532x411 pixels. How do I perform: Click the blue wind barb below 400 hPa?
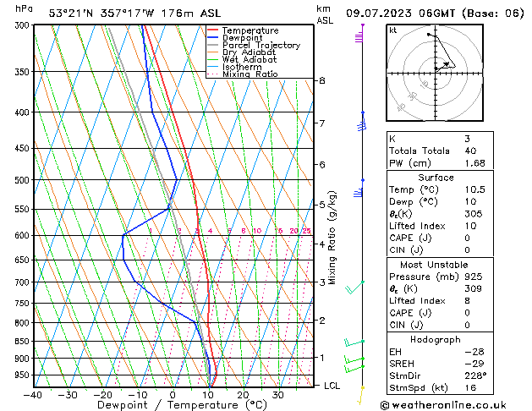[362, 122]
